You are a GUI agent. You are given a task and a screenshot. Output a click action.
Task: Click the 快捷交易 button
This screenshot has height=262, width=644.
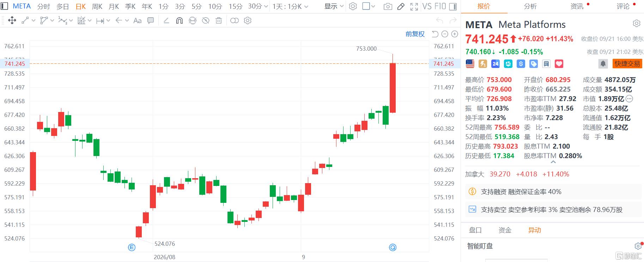[627, 64]
